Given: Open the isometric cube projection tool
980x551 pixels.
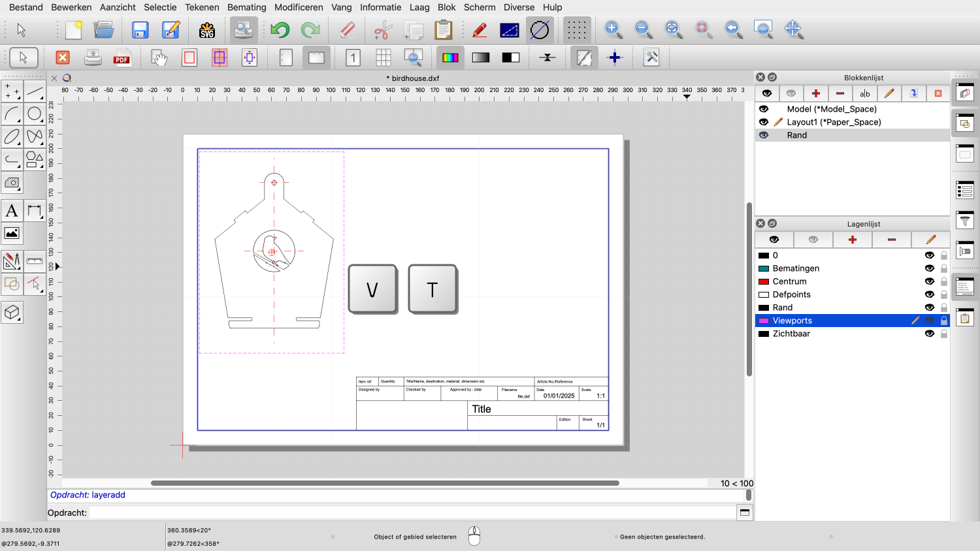Looking at the screenshot, I should click(x=12, y=313).
